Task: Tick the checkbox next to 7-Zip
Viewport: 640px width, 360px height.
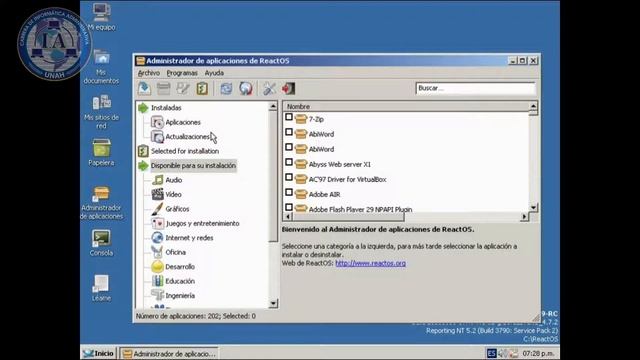Action: pyautogui.click(x=289, y=118)
